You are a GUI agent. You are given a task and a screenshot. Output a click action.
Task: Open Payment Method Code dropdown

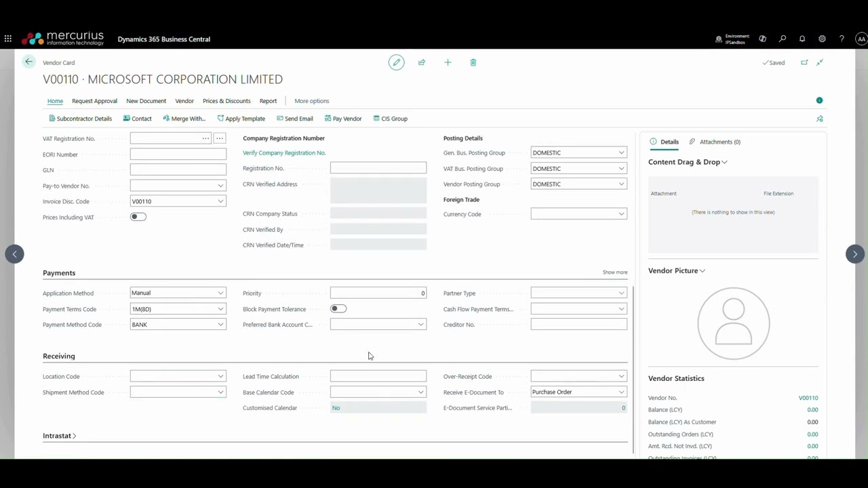[220, 325]
